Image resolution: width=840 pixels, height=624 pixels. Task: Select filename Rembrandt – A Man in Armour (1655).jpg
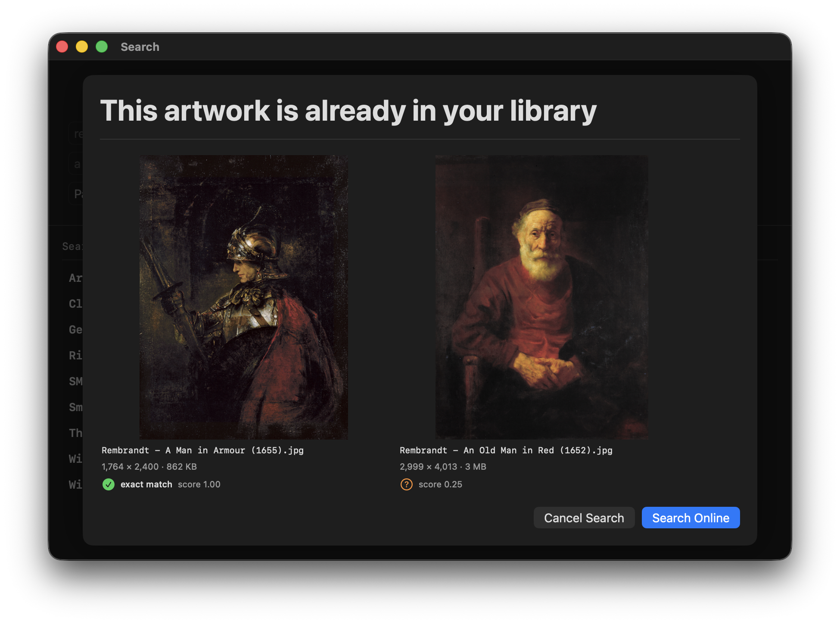pos(202,450)
